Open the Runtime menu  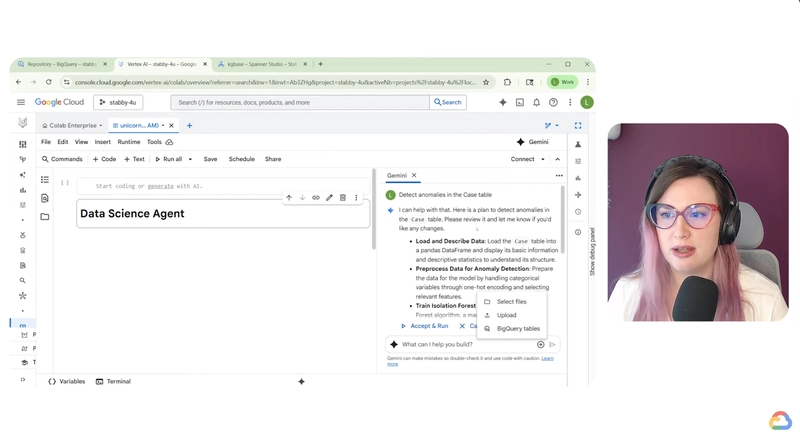129,142
